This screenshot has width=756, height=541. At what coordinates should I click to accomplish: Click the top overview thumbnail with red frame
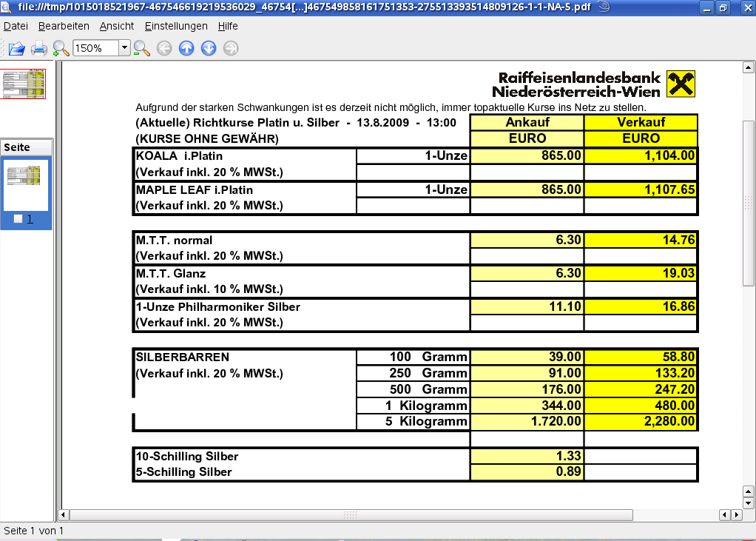point(23,84)
